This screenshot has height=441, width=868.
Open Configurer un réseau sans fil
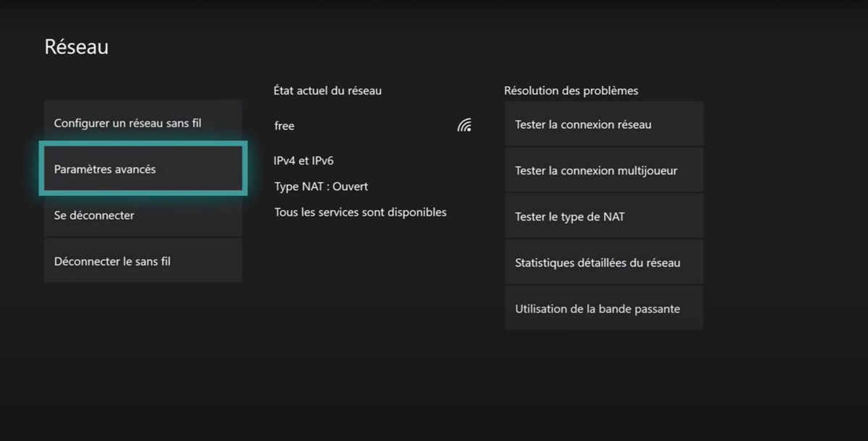click(142, 123)
